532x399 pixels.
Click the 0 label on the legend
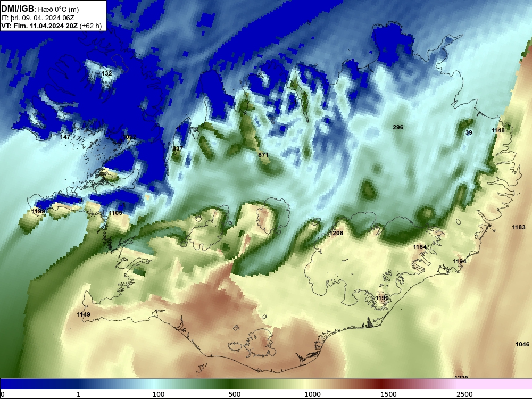click(x=3, y=394)
